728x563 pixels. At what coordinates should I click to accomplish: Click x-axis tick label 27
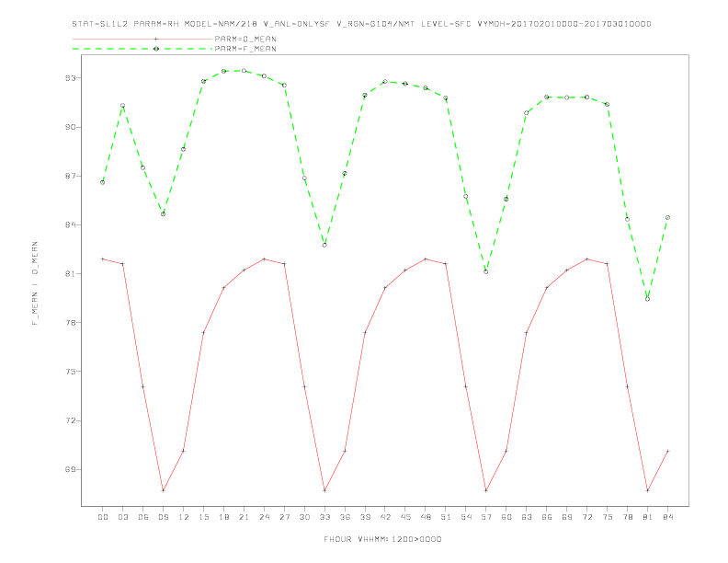tap(284, 517)
